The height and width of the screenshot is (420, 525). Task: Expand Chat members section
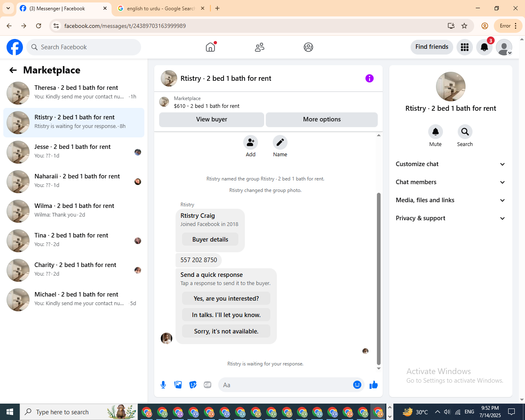pos(451,182)
